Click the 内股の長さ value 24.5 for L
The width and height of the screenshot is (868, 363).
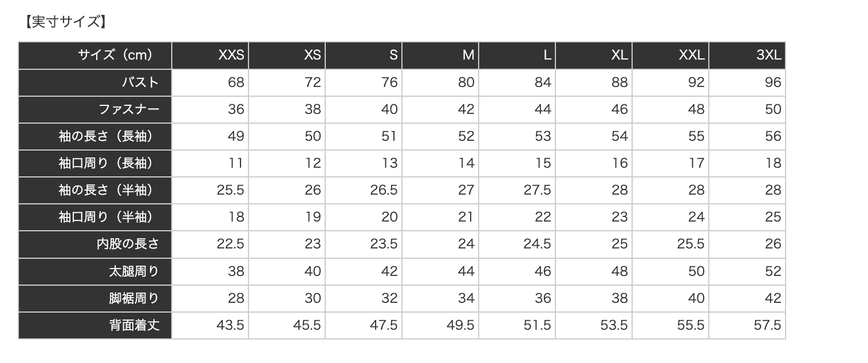tap(537, 244)
